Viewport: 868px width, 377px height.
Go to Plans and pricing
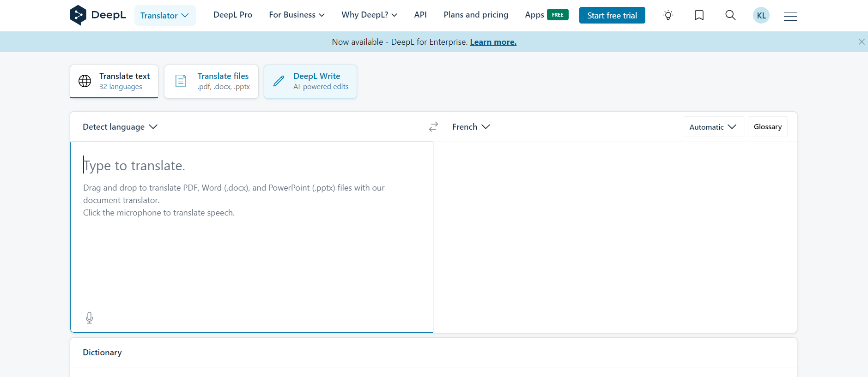coord(476,15)
